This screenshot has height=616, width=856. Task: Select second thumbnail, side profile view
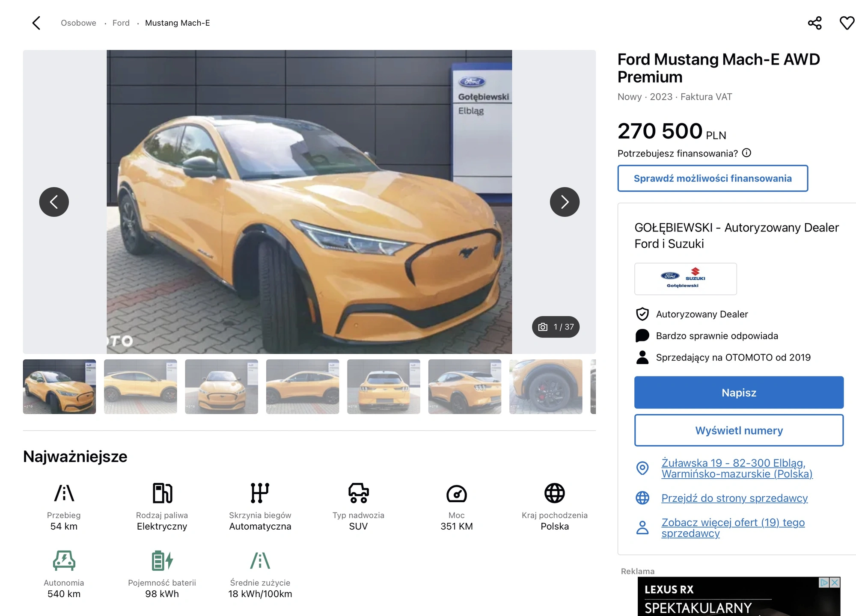click(x=140, y=387)
